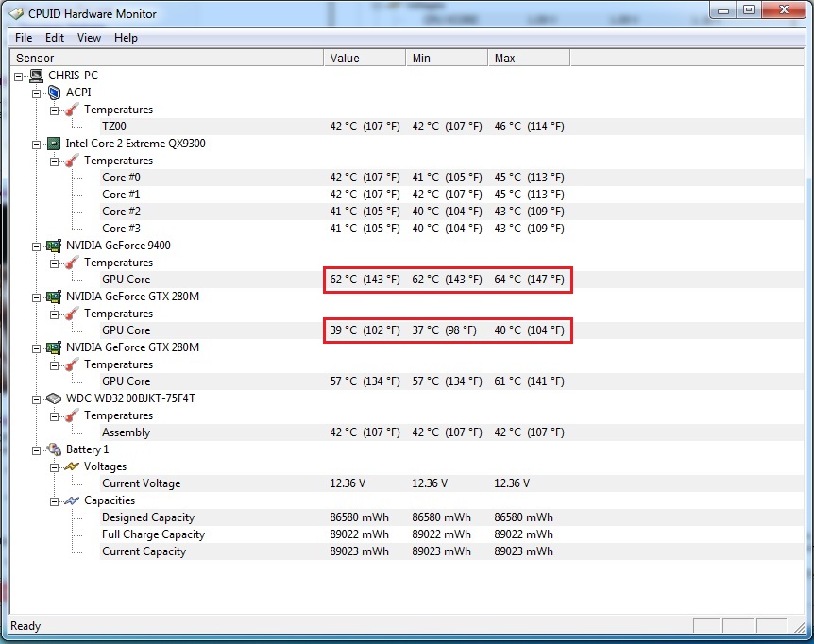814x644 pixels.
Task: Collapse Temperatures under GeForce 9400
Action: (x=54, y=263)
